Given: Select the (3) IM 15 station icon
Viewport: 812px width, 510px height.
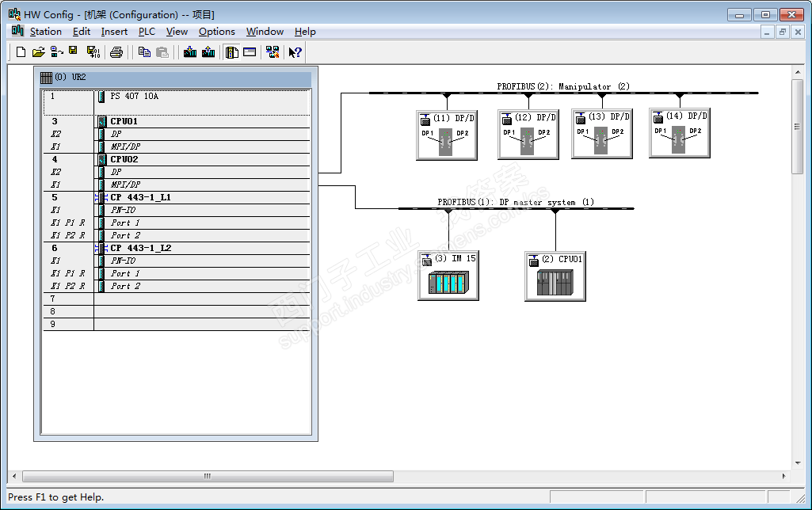Looking at the screenshot, I should (448, 276).
